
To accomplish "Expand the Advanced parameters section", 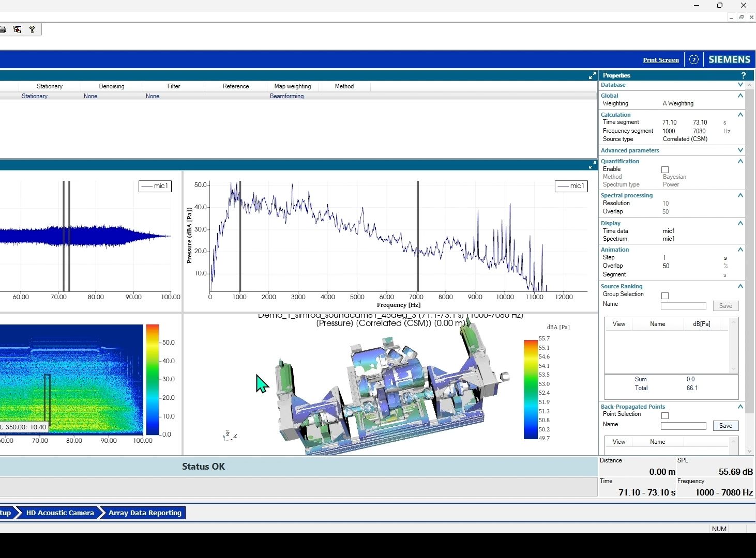I will pos(740,150).
